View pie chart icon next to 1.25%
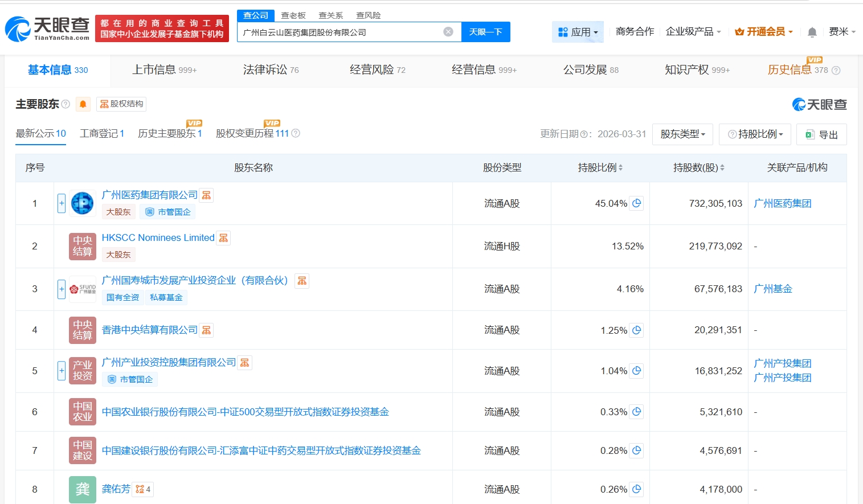This screenshot has height=504, width=863. coord(637,330)
